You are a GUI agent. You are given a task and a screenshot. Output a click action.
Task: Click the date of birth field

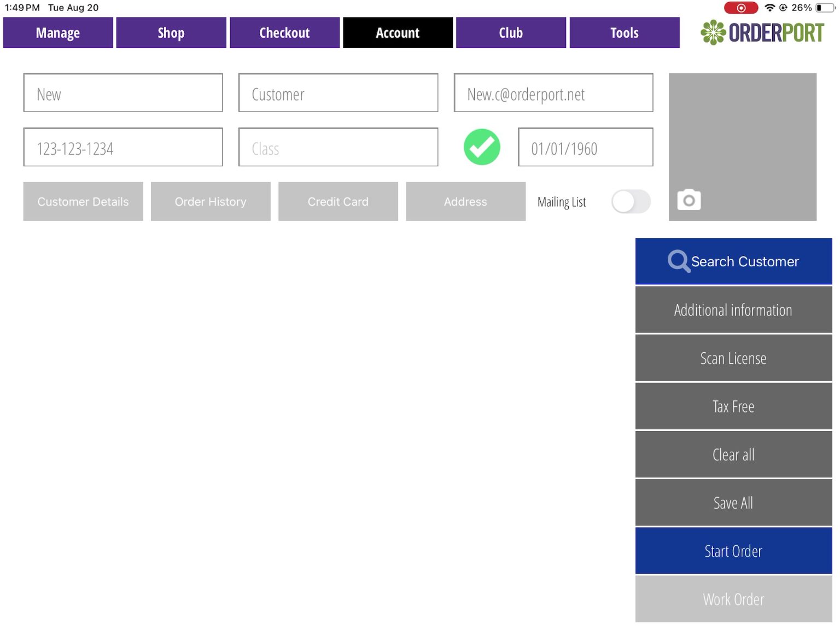[585, 147]
